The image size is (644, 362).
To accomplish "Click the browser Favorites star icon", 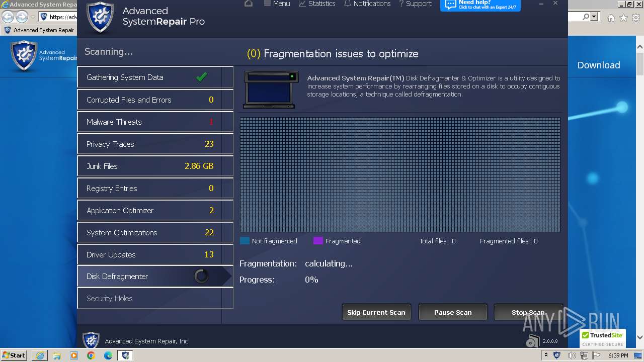I will [x=623, y=18].
